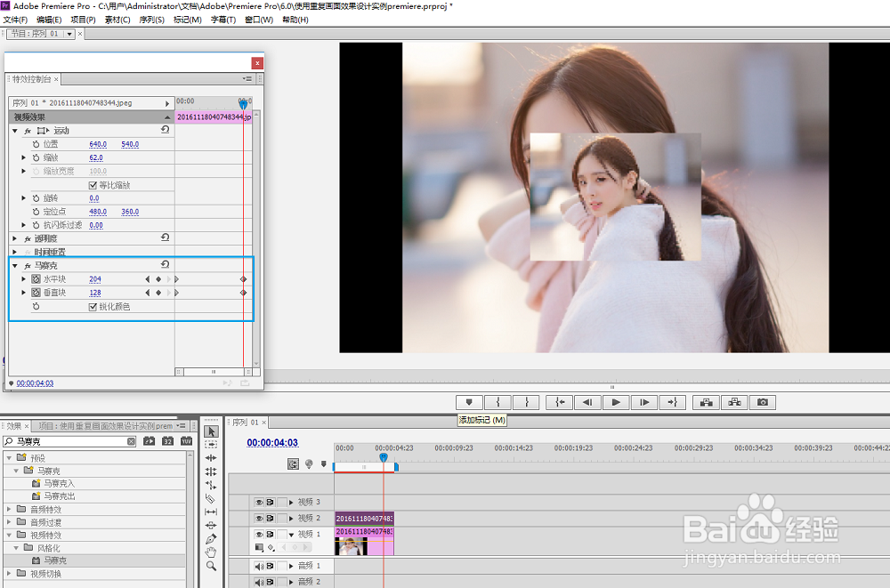
Task: Hide Video 3 track output eye
Action: pyautogui.click(x=259, y=503)
